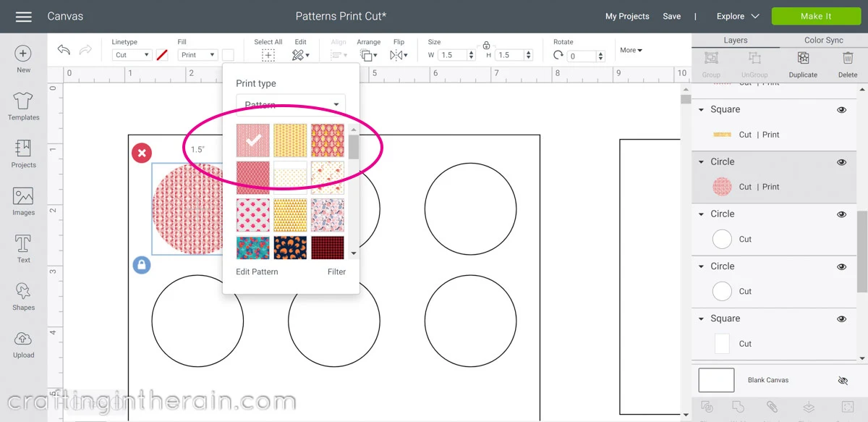The width and height of the screenshot is (868, 422).
Task: Open the Images library
Action: (x=23, y=201)
